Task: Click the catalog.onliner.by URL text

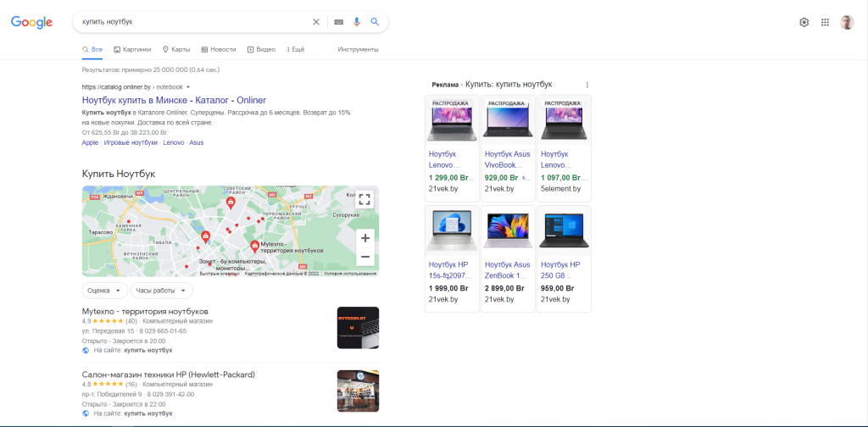Action: (116, 86)
